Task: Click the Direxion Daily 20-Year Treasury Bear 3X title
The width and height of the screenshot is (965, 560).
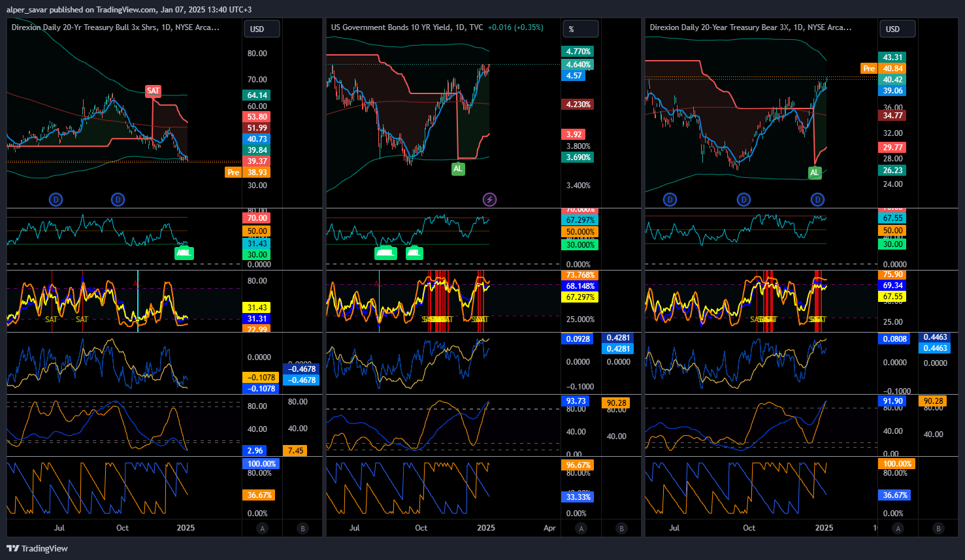Action: coord(751,27)
